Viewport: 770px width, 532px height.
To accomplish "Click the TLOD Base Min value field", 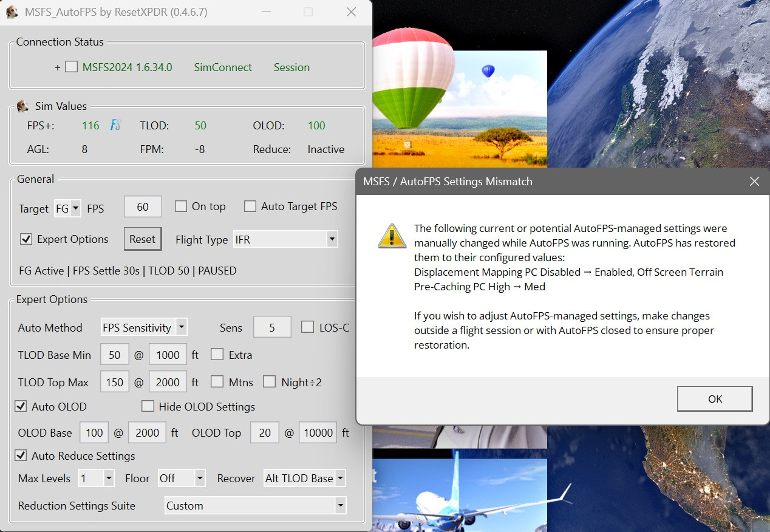I will point(115,355).
